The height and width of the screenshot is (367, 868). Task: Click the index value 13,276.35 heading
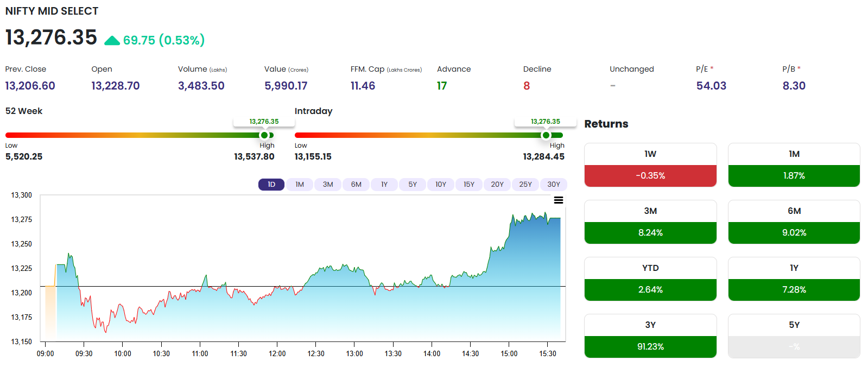51,37
